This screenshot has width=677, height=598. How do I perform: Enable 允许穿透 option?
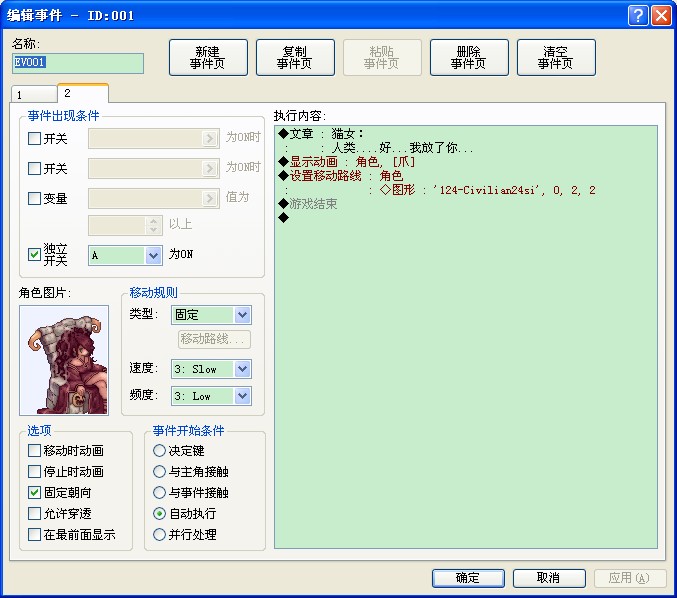click(34, 513)
